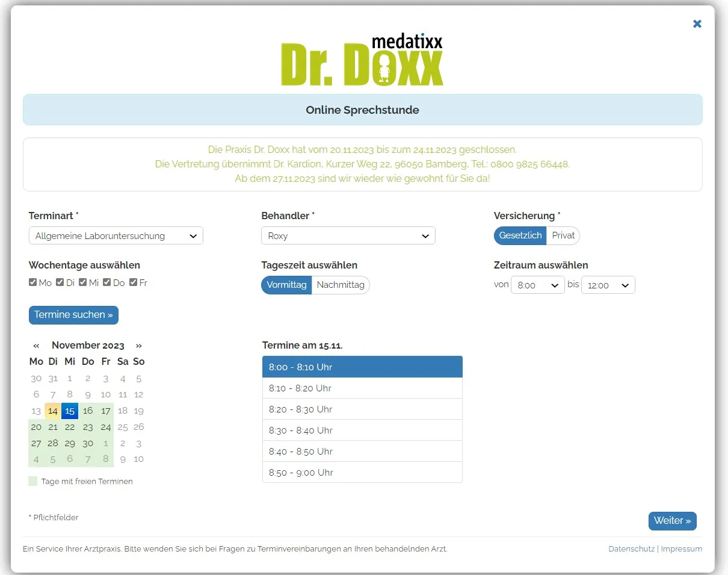Screen dimensions: 728x575
Task: Pick November 15 in the calendar
Action: point(70,411)
